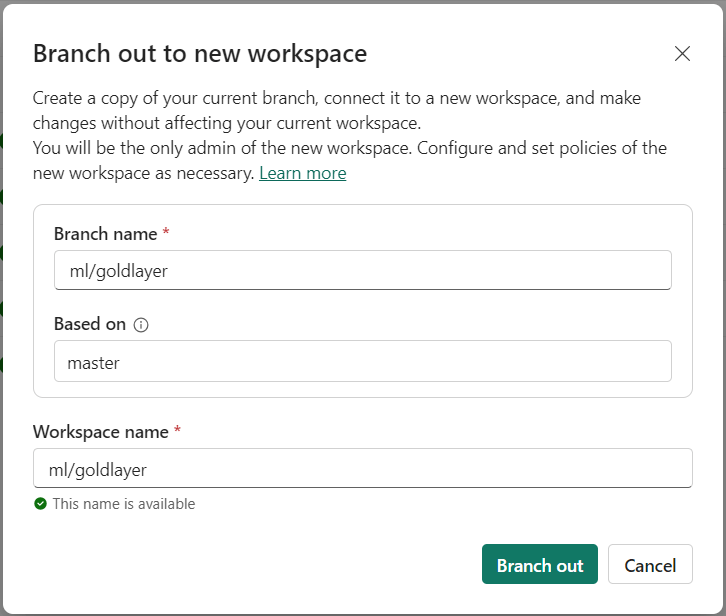Screen dimensions: 726x616
Task: Close the Branch out dialog with X
Action: (x=682, y=54)
